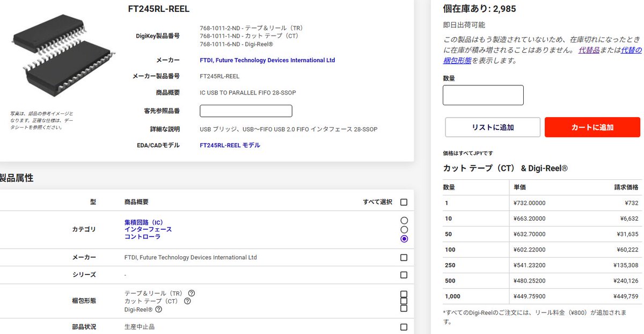This screenshot has height=334, width=644.
Task: Click the ¥663.20000 unit price cell
Action: tap(529, 219)
